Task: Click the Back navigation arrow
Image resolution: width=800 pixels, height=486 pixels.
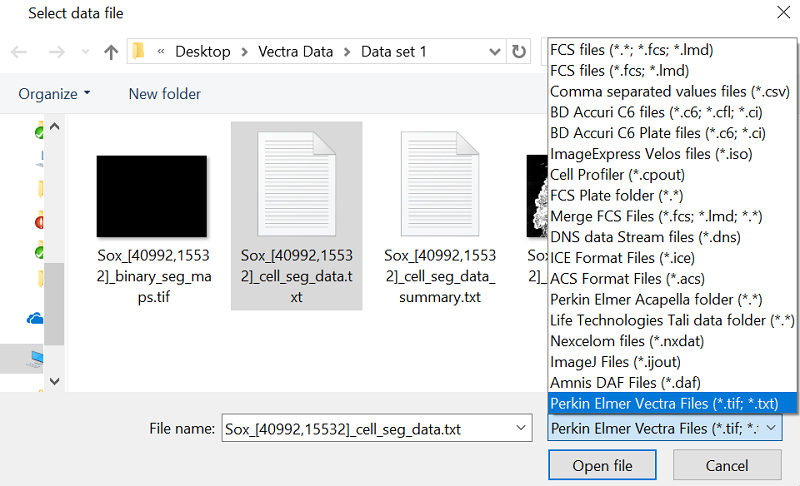Action: 19,52
